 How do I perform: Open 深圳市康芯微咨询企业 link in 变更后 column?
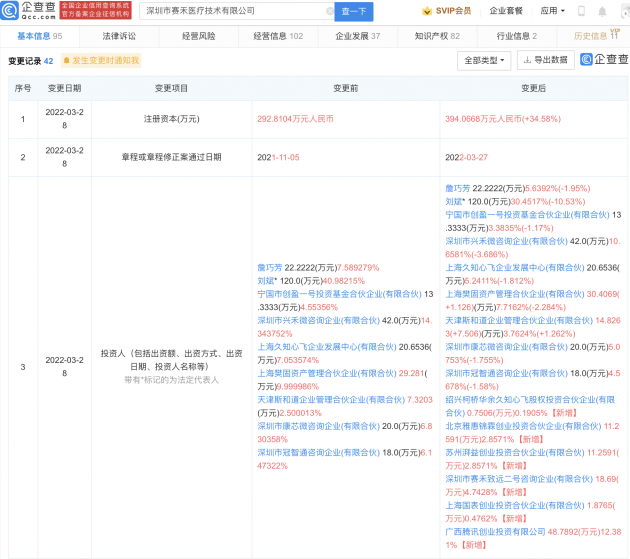[507, 347]
